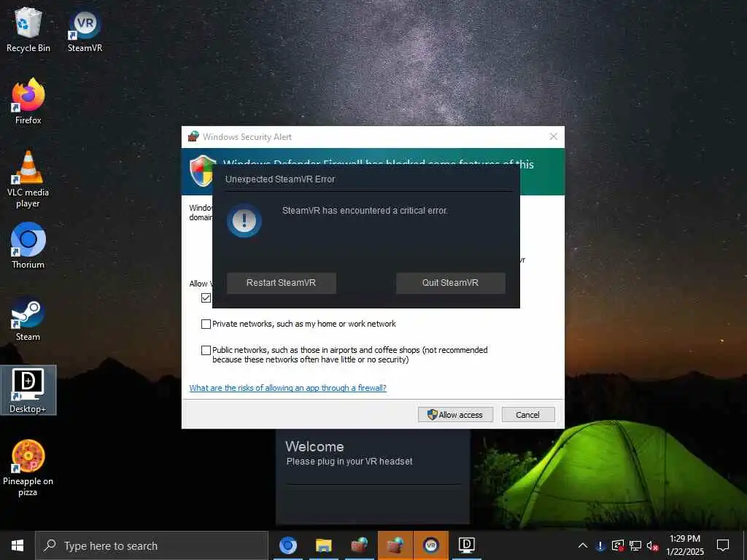
Task: Enable Public networks checkbox
Action: [206, 350]
